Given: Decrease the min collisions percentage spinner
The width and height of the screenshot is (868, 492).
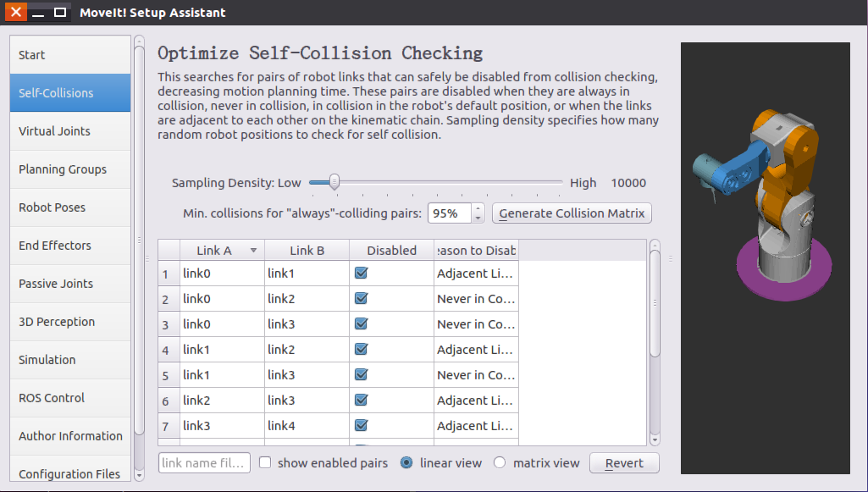Looking at the screenshot, I should point(478,218).
